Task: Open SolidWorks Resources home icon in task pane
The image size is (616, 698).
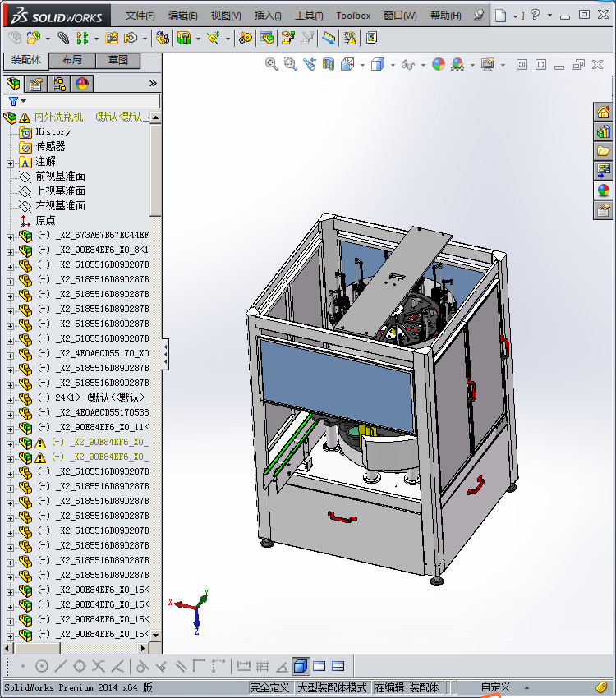Action: (604, 113)
